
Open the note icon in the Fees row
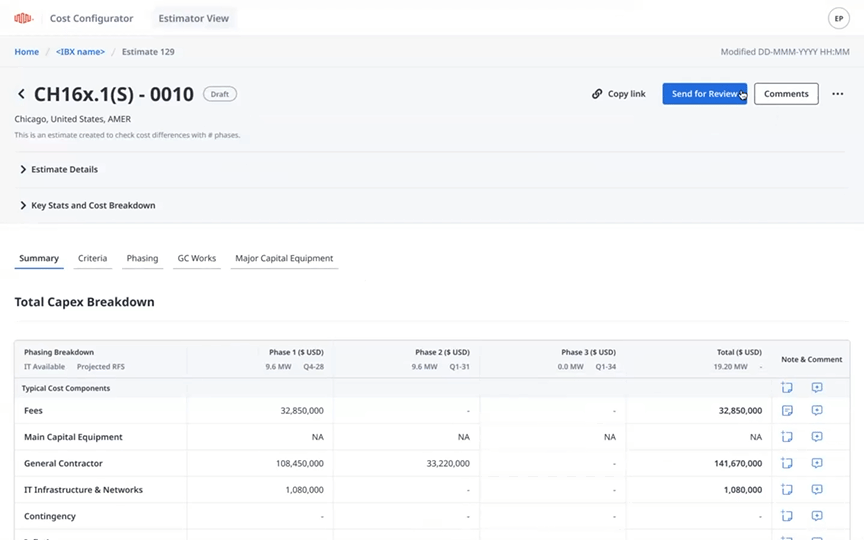[787, 411]
